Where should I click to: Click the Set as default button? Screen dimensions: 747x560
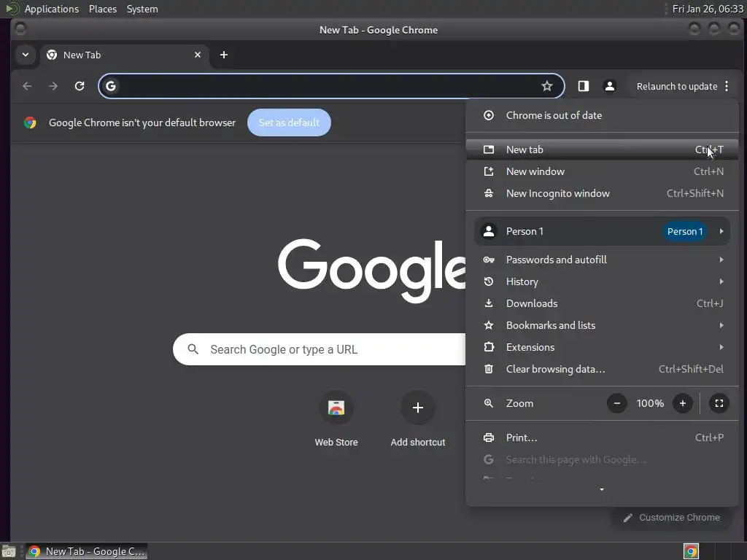tap(289, 122)
